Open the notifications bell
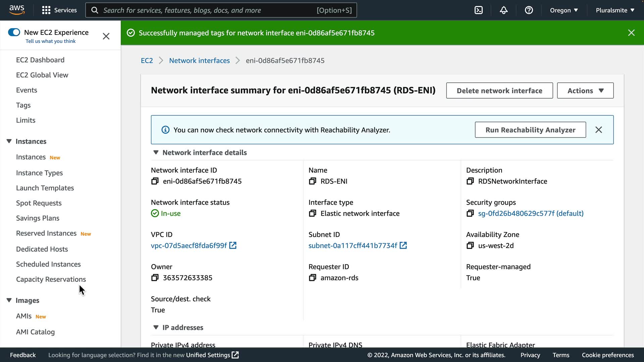This screenshot has width=644, height=362. click(x=504, y=10)
